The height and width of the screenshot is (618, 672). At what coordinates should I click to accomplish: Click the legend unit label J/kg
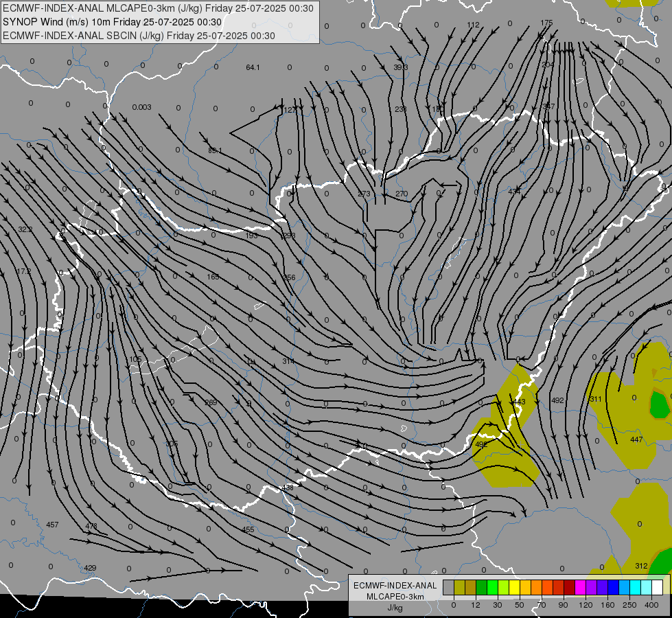pyautogui.click(x=395, y=608)
